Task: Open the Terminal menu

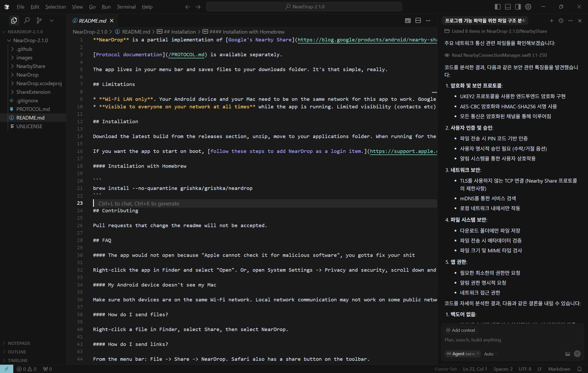Action: 126,7
